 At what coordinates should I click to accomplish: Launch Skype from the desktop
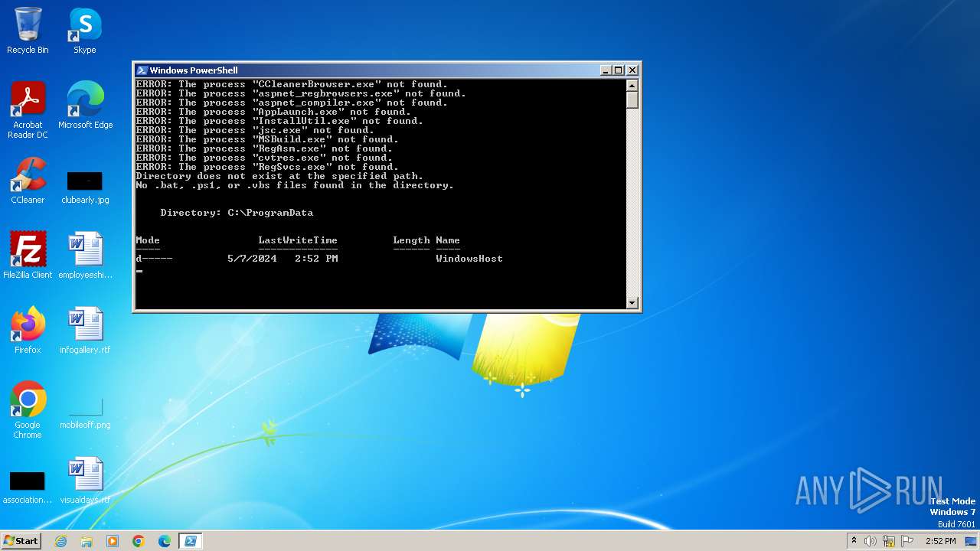85,31
